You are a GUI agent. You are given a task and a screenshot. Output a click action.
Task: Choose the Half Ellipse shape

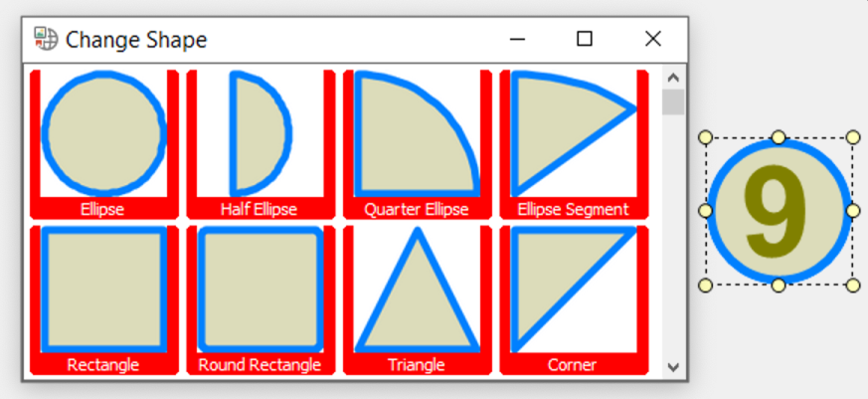coord(260,144)
